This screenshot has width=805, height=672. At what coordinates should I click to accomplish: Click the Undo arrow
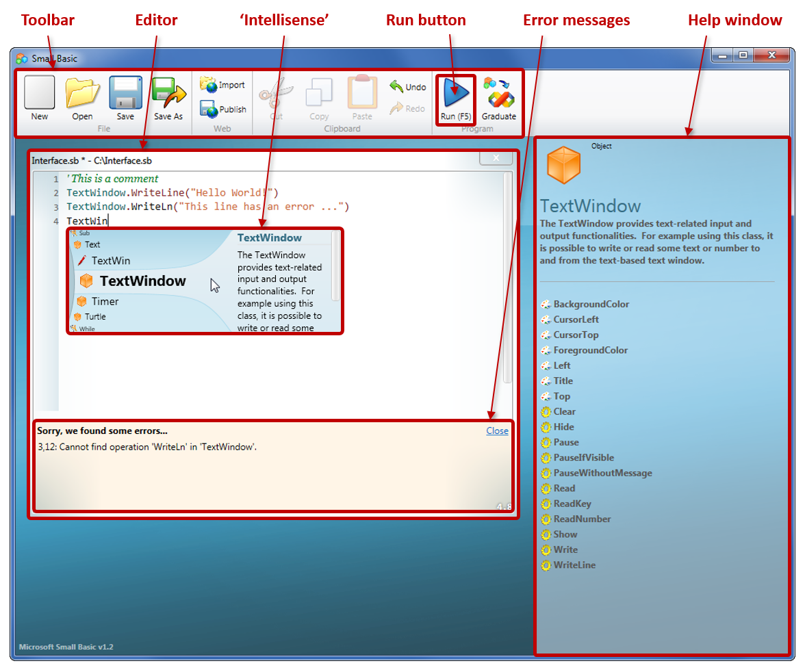[x=408, y=87]
